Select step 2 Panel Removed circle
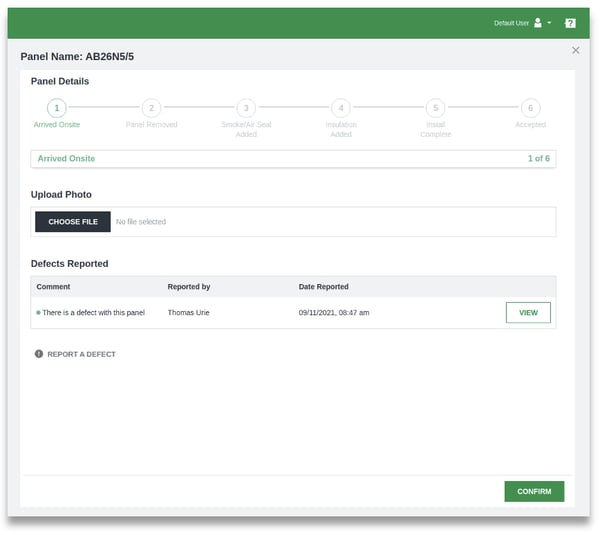The height and width of the screenshot is (535, 600). coord(151,107)
